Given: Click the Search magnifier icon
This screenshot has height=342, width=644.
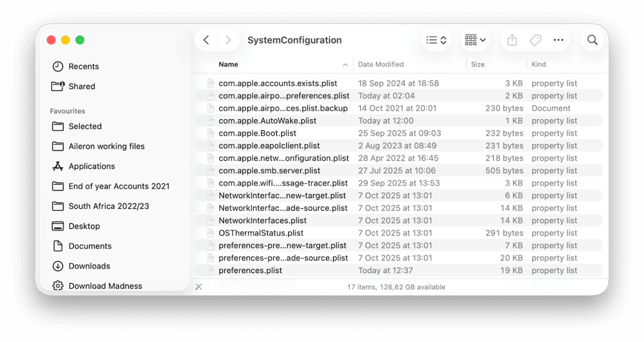Looking at the screenshot, I should click(592, 40).
